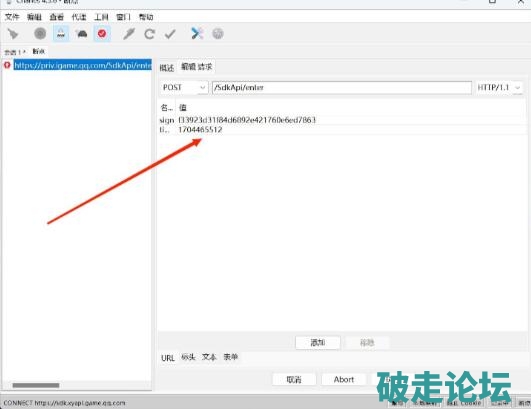531x409 pixels.
Task: Open the Tools wrench icon
Action: tap(197, 34)
